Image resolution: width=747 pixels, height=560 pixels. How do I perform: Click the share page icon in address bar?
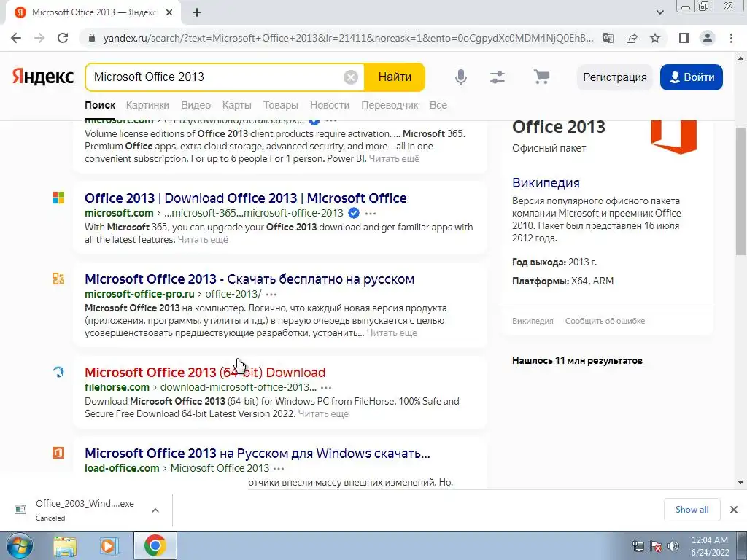pyautogui.click(x=632, y=38)
